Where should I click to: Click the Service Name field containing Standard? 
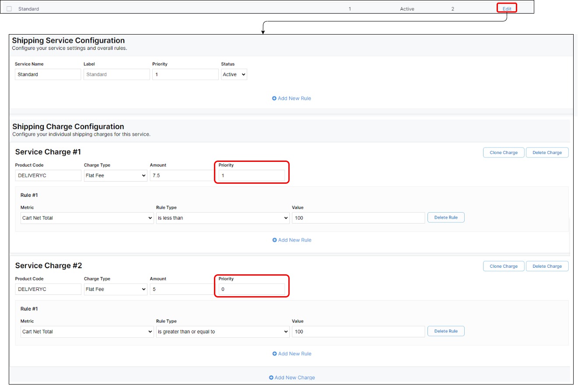pyautogui.click(x=47, y=74)
